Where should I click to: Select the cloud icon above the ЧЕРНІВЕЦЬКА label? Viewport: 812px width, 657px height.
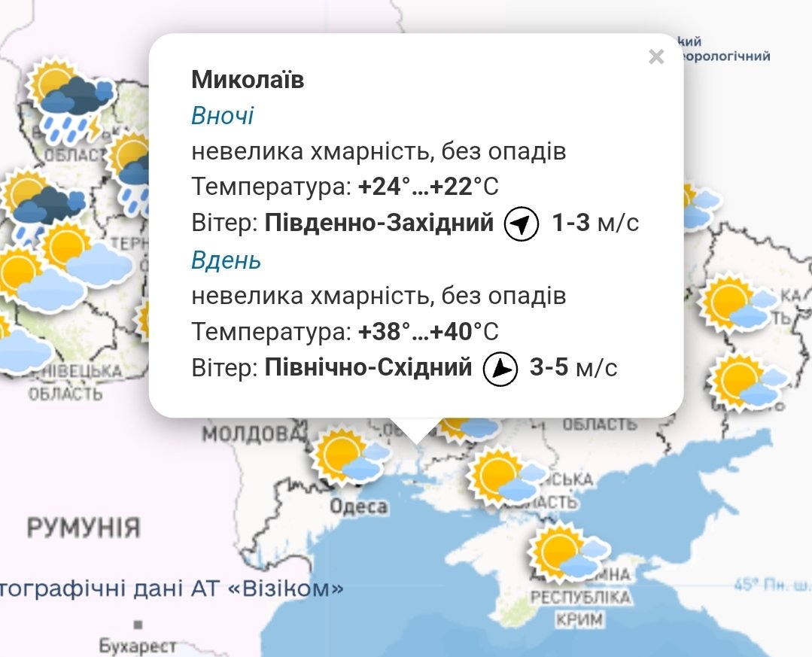pos(21,348)
